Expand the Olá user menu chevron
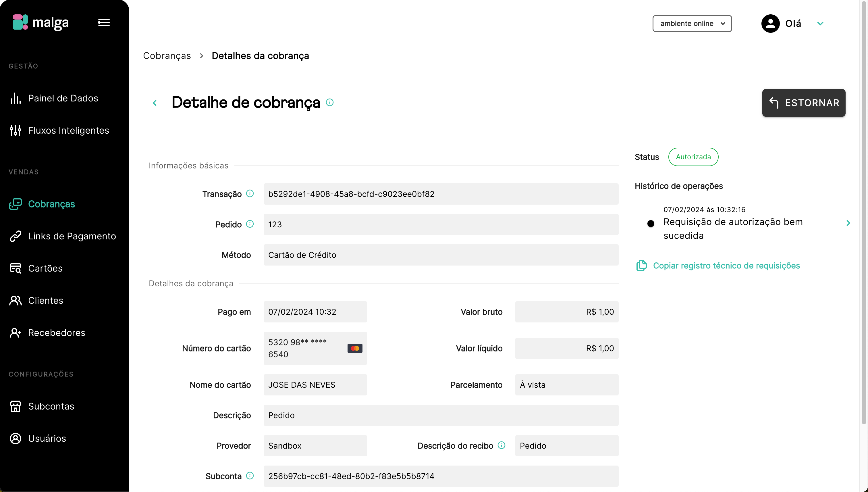 [820, 23]
